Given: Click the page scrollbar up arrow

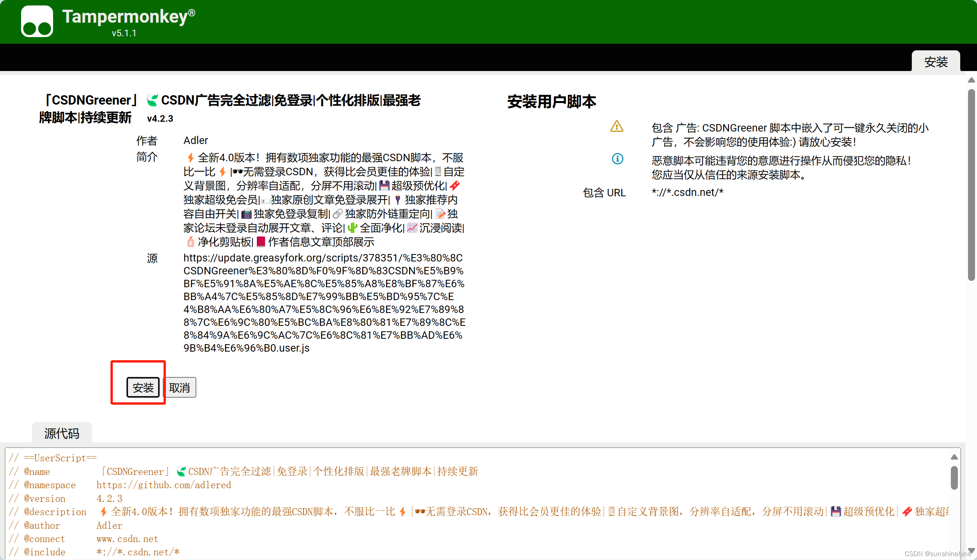Looking at the screenshot, I should [x=971, y=80].
